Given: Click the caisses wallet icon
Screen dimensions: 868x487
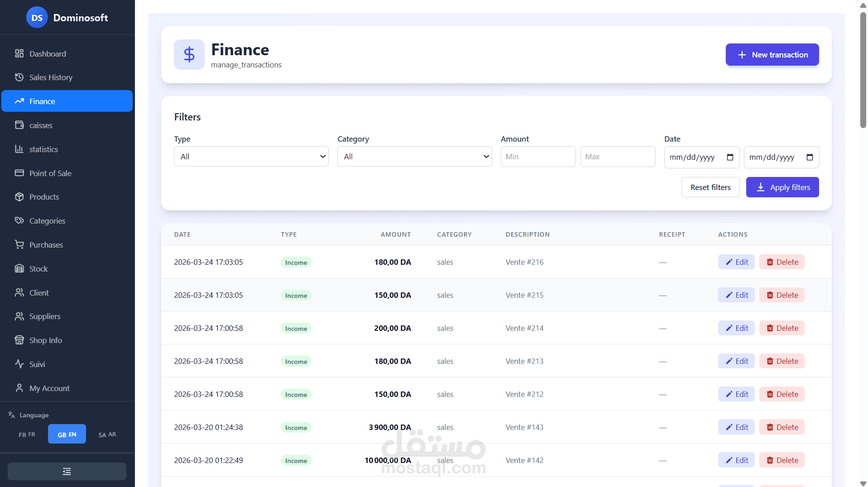Looking at the screenshot, I should click(x=19, y=125).
